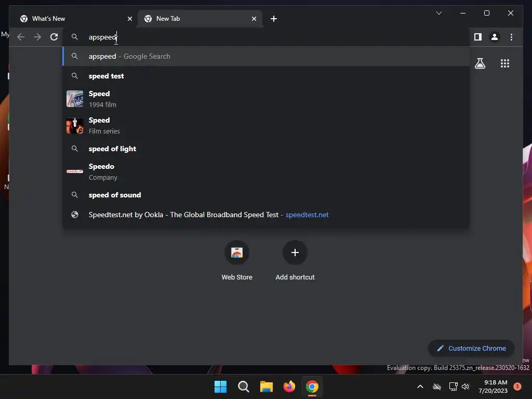Select the speed of sound suggestion
The height and width of the screenshot is (399, 532).
tap(267, 195)
